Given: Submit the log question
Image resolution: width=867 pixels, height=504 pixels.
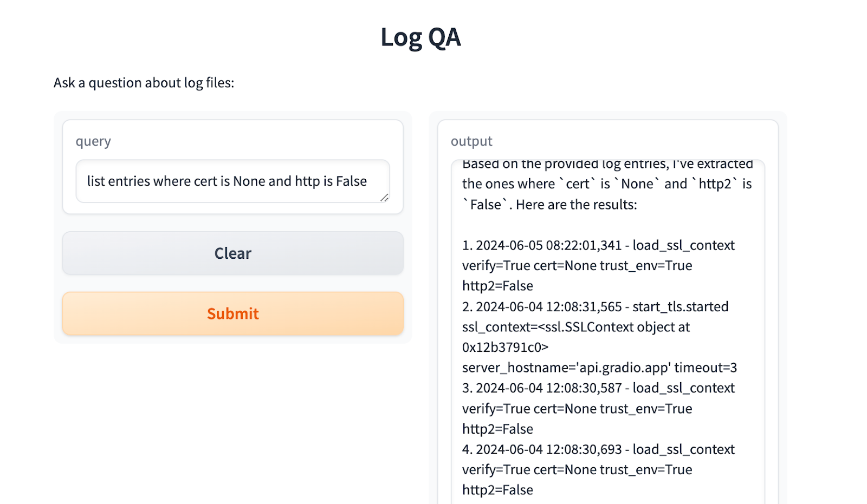Looking at the screenshot, I should (233, 314).
